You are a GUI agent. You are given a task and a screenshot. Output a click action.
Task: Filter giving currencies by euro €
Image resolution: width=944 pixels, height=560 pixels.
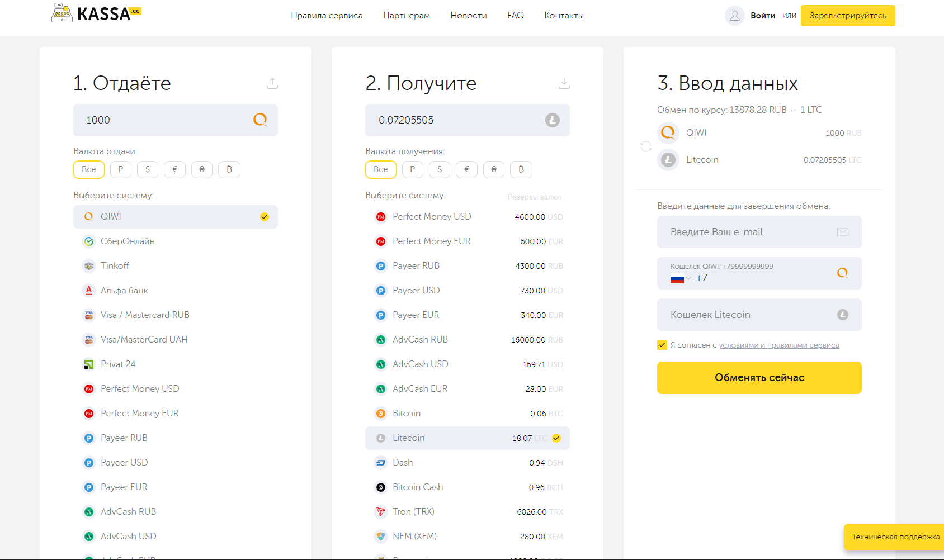(174, 169)
